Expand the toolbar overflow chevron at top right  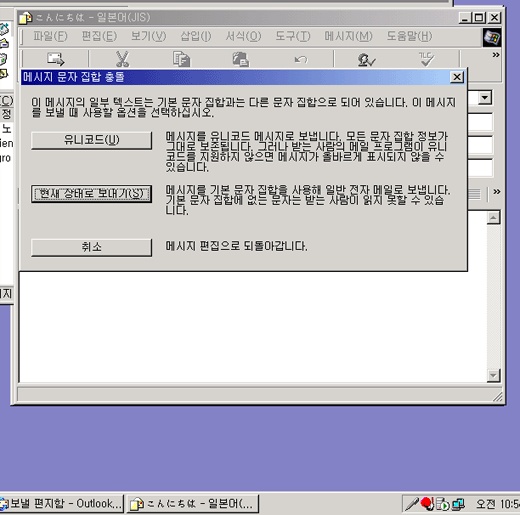(x=496, y=55)
